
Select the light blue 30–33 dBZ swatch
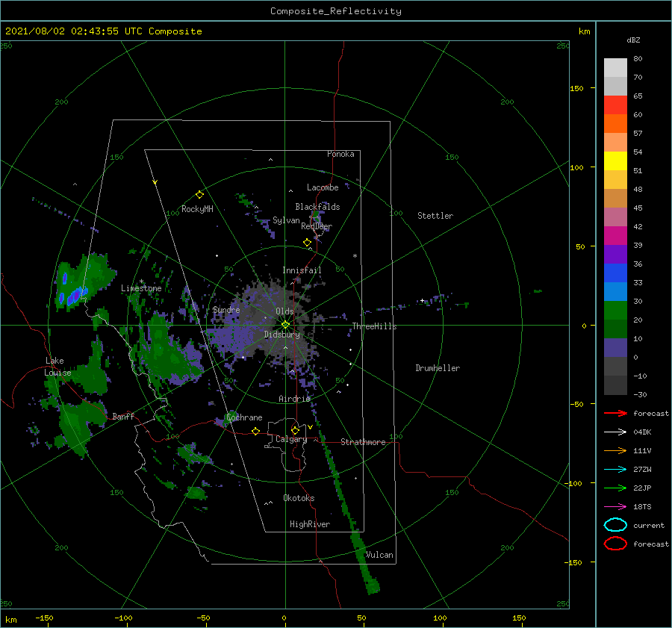pos(615,291)
